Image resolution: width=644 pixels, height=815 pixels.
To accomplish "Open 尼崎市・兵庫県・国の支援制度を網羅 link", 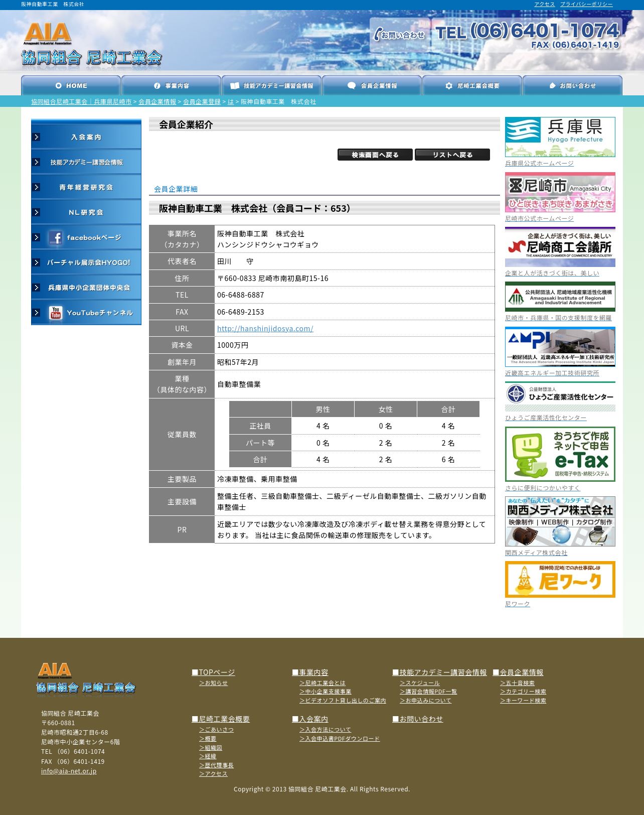I will tap(558, 318).
